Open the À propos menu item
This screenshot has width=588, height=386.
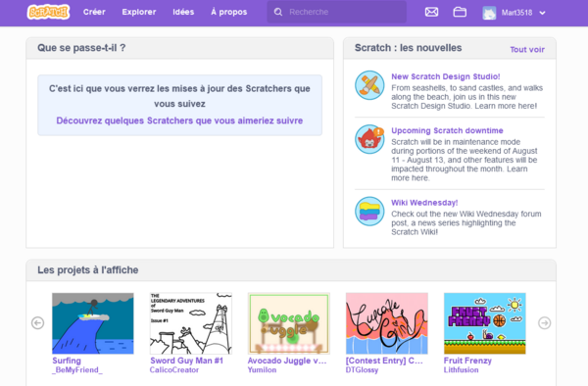[228, 12]
